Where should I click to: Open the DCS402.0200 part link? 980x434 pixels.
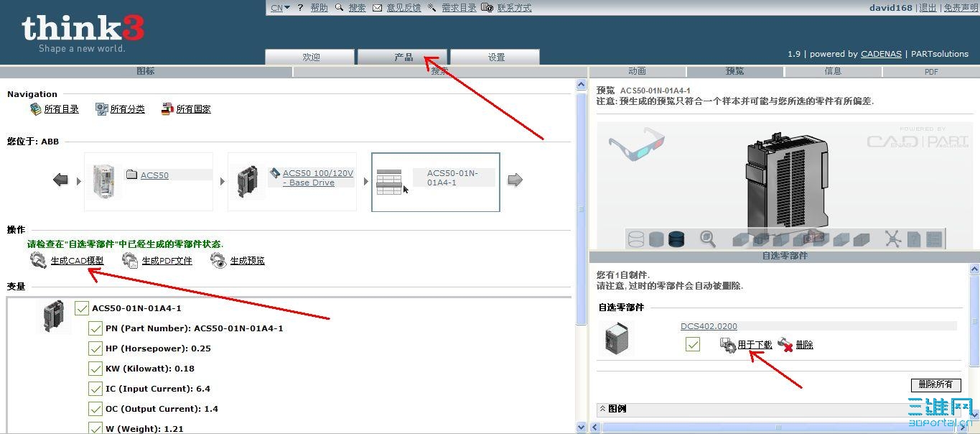click(x=709, y=326)
